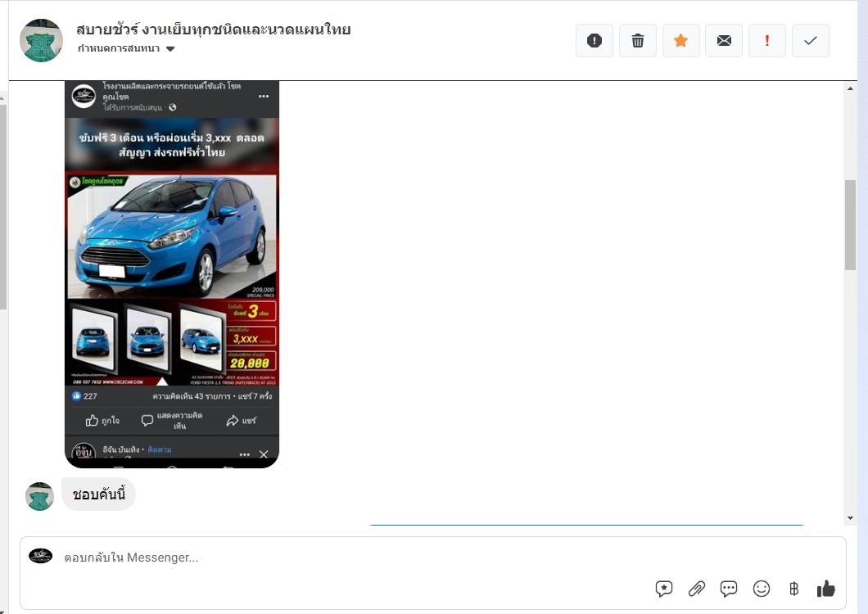Open the กำหนดการสนทนา dropdown arrow
The image size is (868, 614).
tap(170, 49)
